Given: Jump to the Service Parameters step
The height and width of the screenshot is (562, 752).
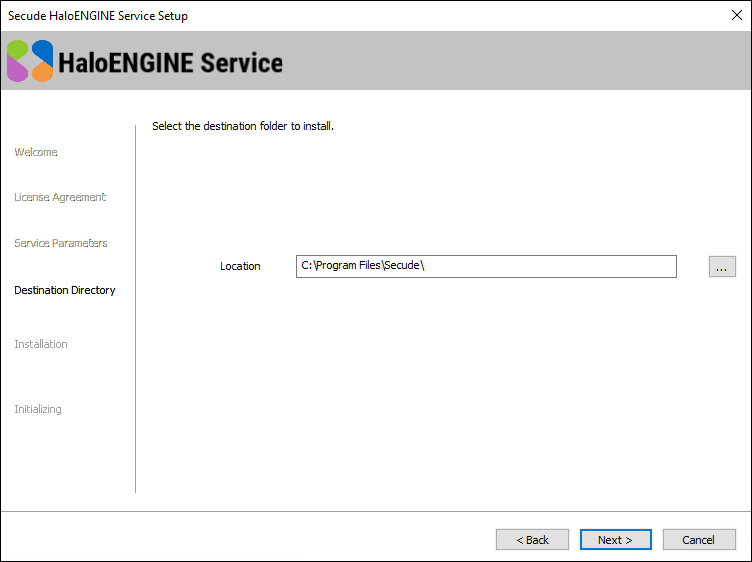Looking at the screenshot, I should (61, 243).
